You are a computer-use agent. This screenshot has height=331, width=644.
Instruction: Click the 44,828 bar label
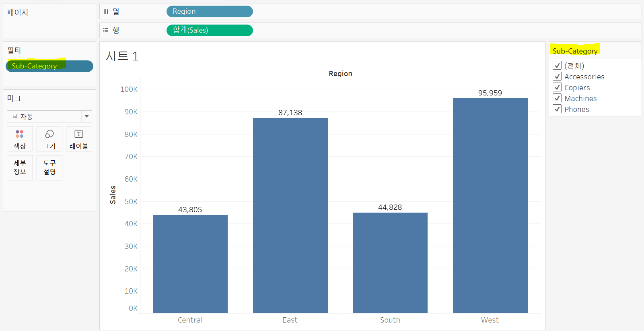pyautogui.click(x=390, y=207)
